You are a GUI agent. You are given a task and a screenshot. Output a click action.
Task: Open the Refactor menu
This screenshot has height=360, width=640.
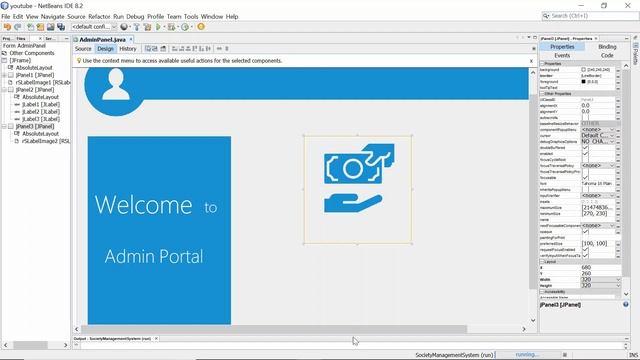(x=99, y=17)
